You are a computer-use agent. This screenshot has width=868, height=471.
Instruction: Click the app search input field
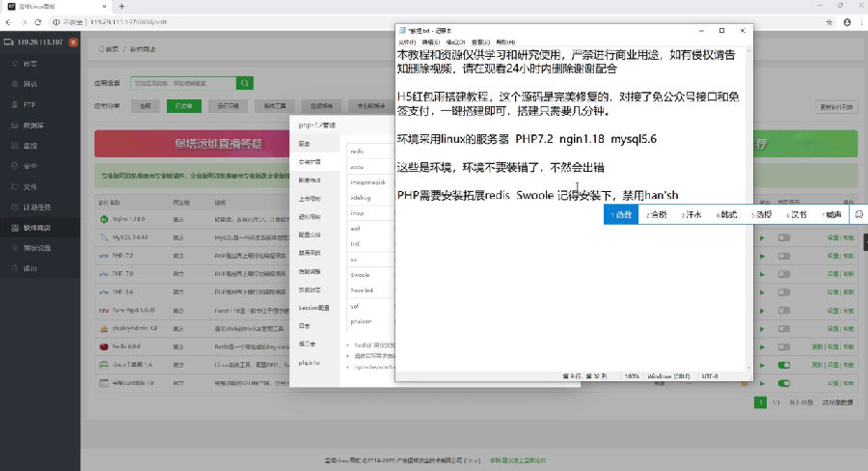tap(183, 83)
